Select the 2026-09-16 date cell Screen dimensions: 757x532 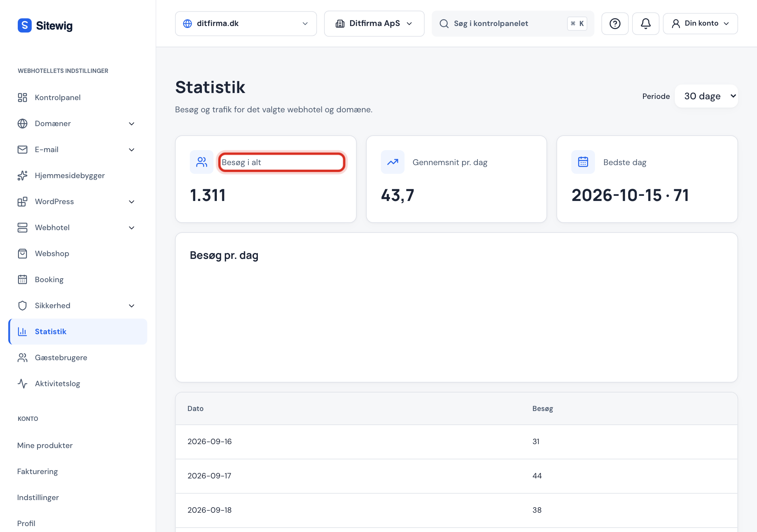(x=210, y=442)
